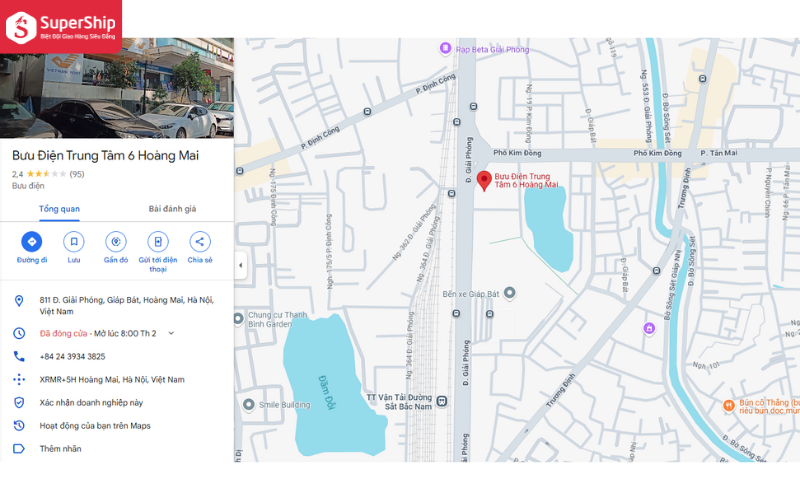Image resolution: width=800 pixels, height=500 pixels.
Task: Expand opening hours dropdown arrow
Action: coord(171,333)
